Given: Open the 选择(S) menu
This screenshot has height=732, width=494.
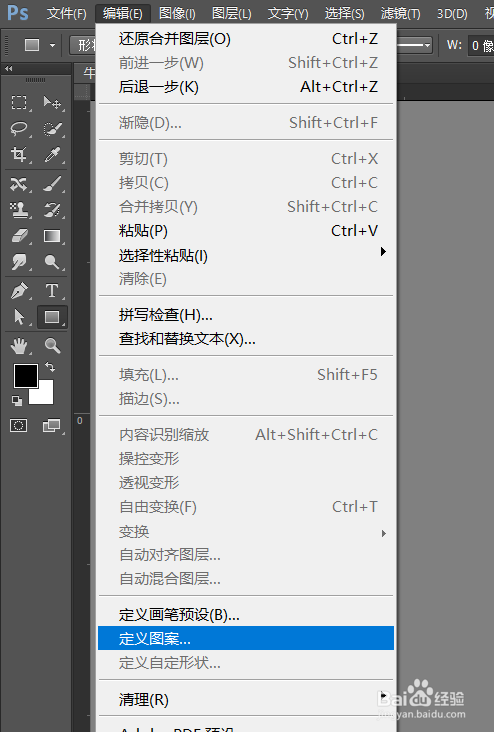Looking at the screenshot, I should pos(345,14).
